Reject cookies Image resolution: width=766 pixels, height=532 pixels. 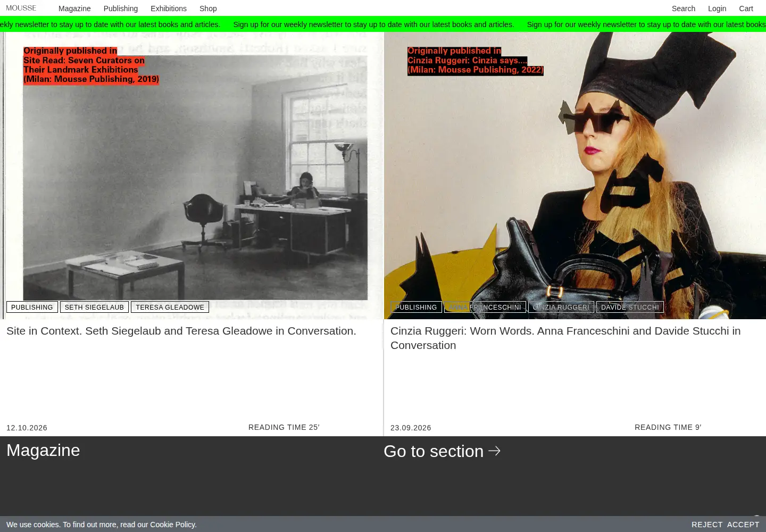707,525
